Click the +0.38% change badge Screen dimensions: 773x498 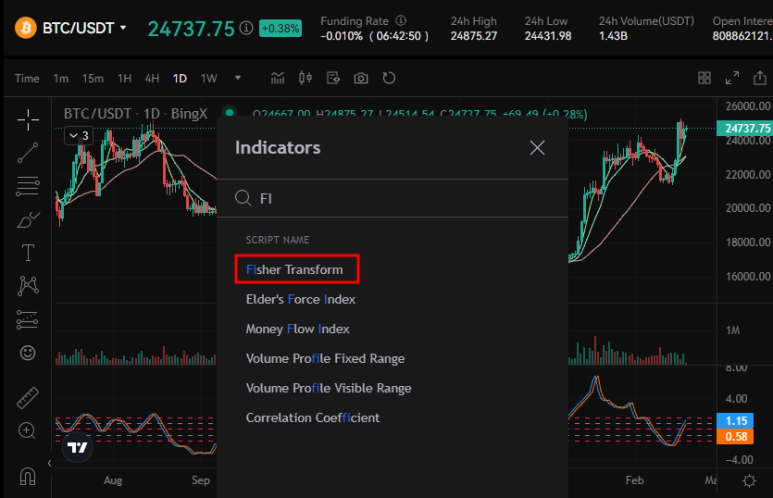click(x=280, y=28)
